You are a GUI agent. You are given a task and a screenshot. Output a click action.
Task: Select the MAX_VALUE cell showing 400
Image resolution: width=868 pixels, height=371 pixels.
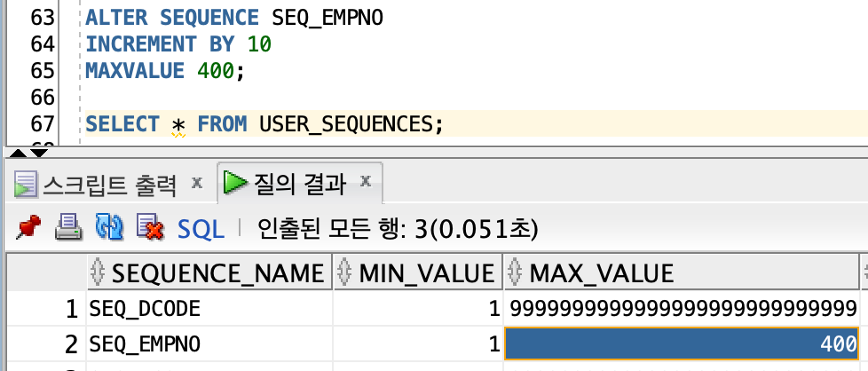pyautogui.click(x=681, y=344)
